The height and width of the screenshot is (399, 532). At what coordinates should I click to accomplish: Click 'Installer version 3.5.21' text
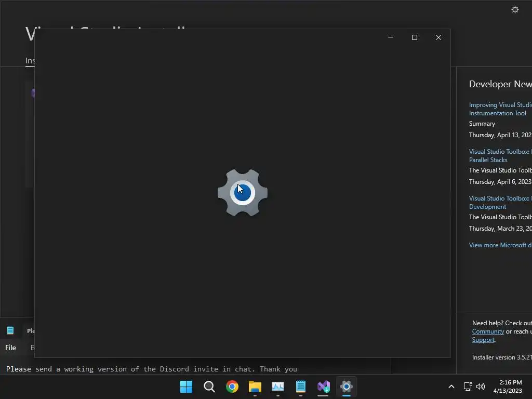click(x=502, y=357)
